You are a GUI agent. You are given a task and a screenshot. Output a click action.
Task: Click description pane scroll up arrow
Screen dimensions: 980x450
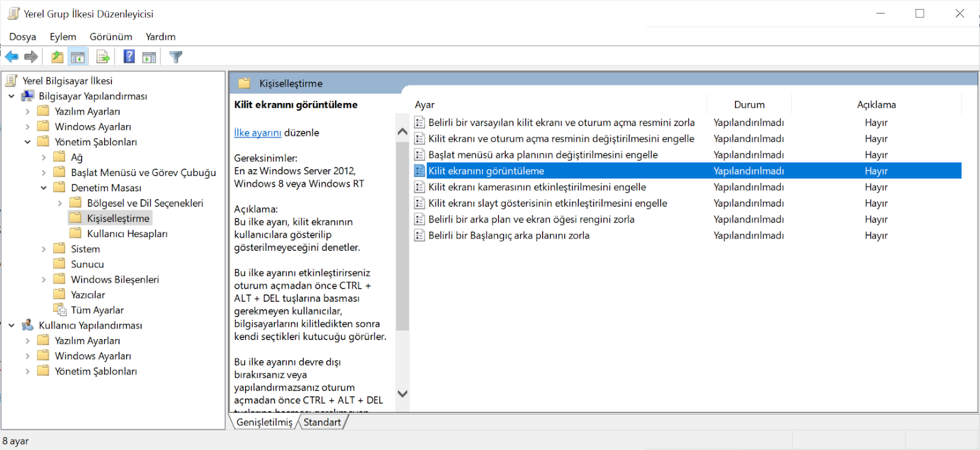pyautogui.click(x=402, y=131)
